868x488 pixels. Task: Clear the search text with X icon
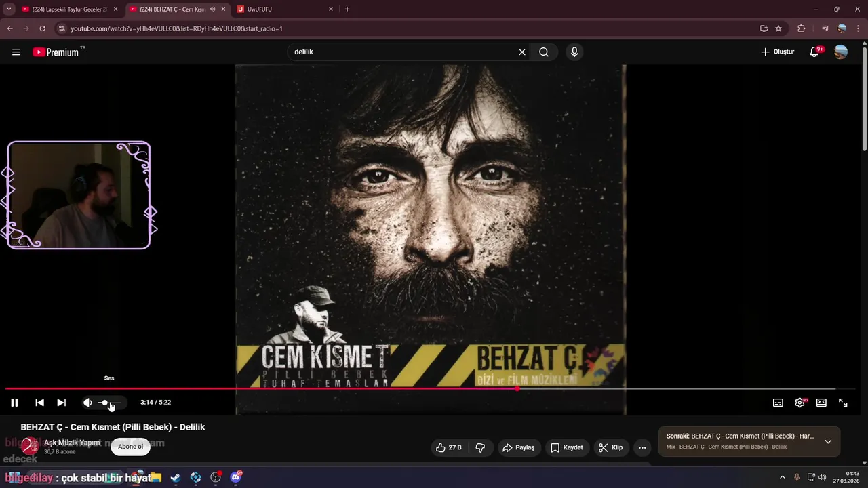pos(522,52)
